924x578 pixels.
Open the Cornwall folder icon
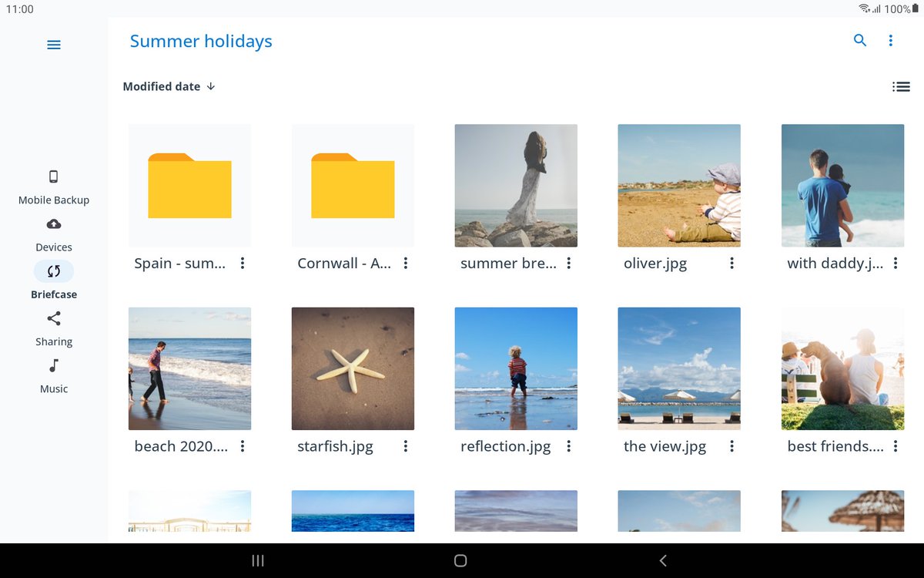[x=353, y=186]
